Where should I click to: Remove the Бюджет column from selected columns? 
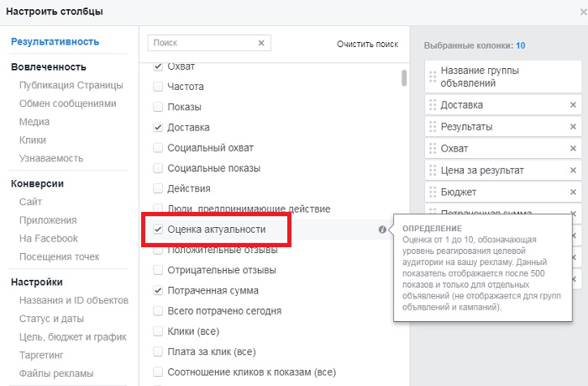pos(573,192)
